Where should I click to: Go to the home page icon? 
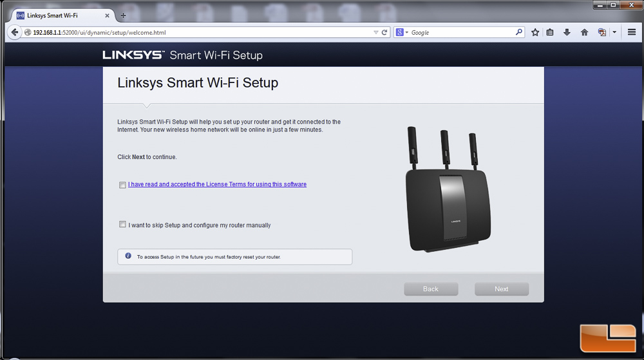[584, 32]
